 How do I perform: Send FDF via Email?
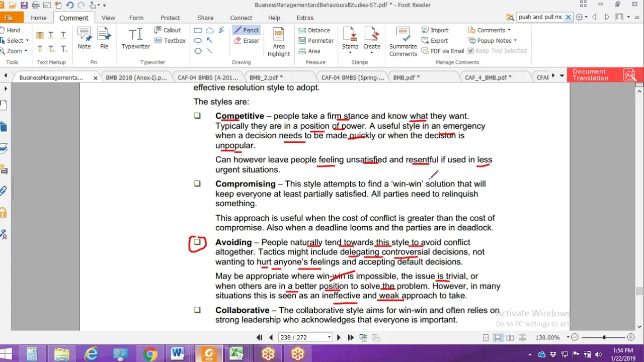pyautogui.click(x=443, y=51)
